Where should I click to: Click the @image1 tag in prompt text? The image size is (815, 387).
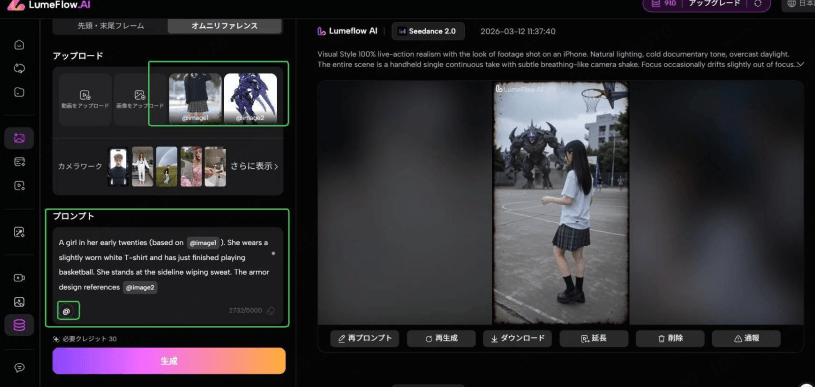(203, 243)
